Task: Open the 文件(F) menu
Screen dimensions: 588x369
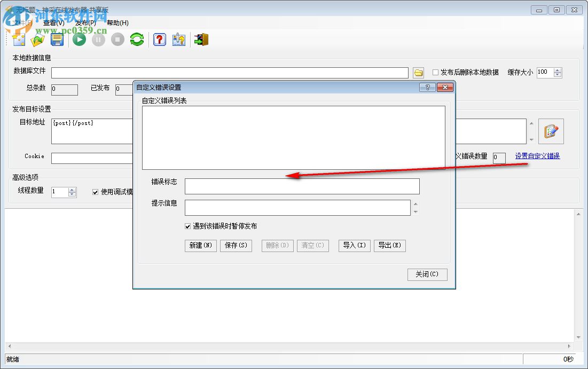Action: 22,23
